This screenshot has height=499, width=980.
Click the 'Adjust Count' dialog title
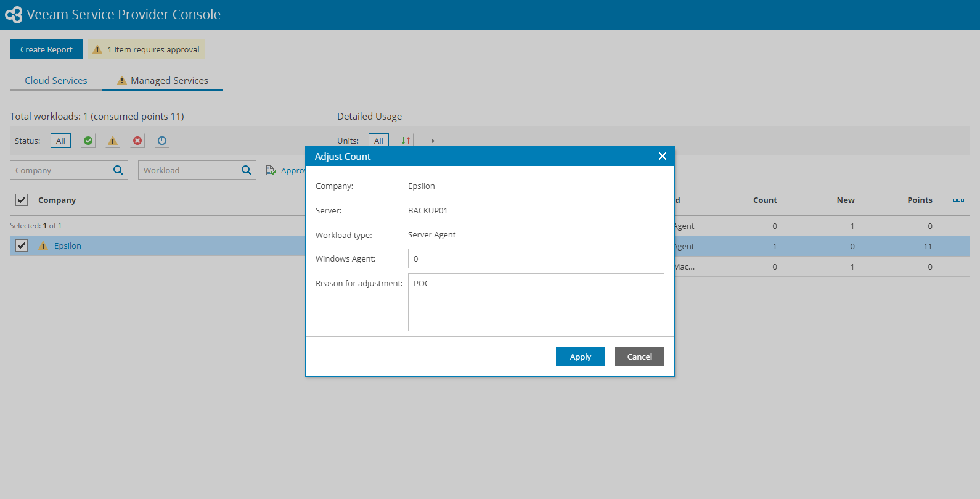343,157
